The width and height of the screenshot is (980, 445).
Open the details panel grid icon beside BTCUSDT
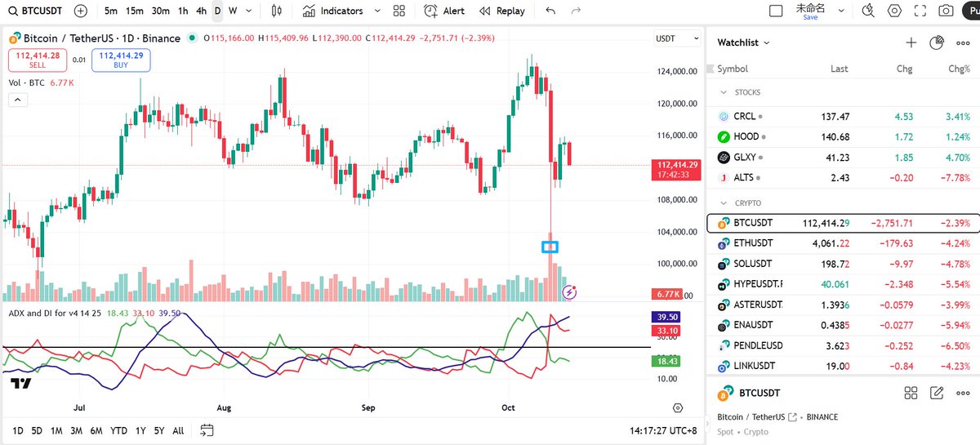(911, 394)
